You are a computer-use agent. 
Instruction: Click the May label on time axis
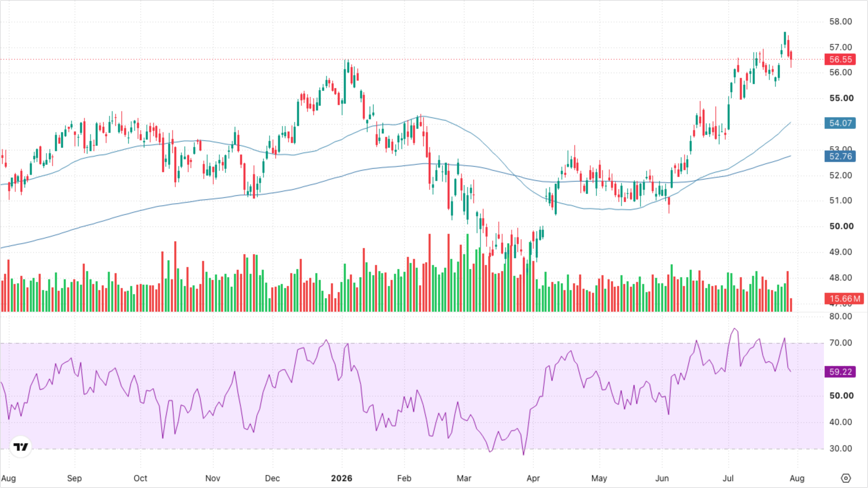pos(599,478)
